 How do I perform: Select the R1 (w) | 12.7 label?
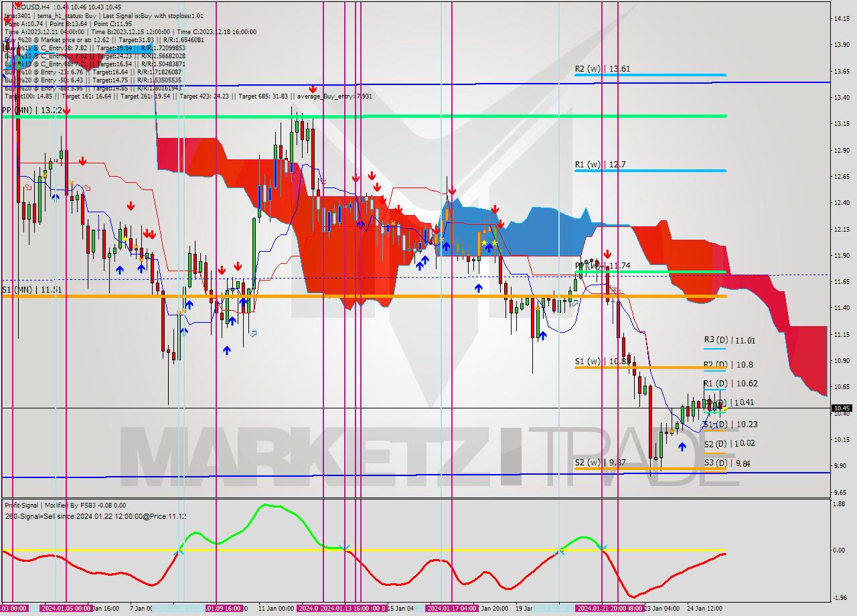point(599,164)
